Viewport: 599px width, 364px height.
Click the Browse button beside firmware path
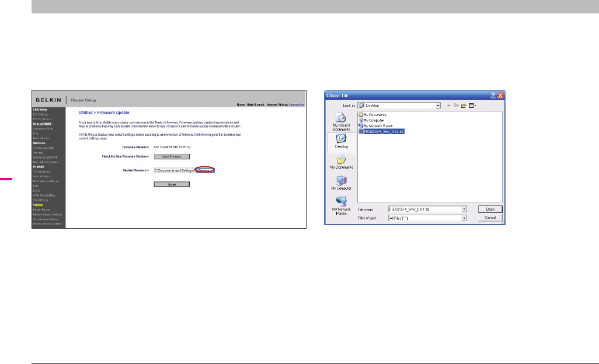pyautogui.click(x=205, y=170)
